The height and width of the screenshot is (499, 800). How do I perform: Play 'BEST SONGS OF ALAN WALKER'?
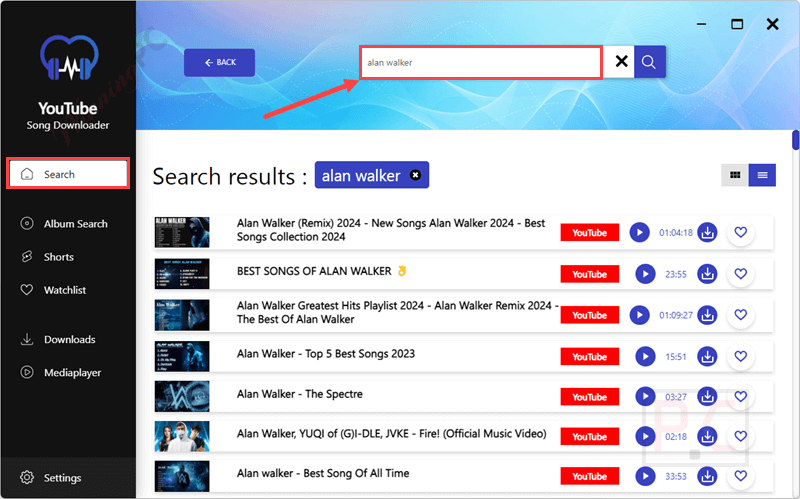coord(645,274)
